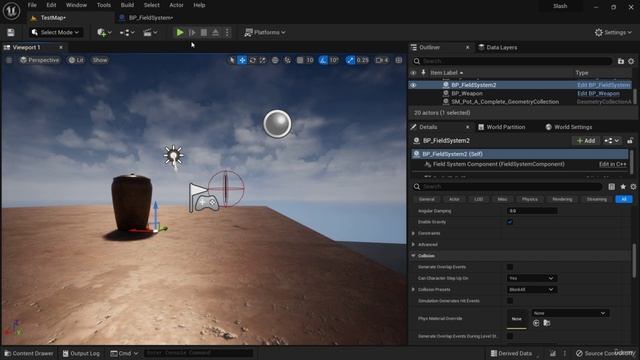Select the rotate gizmo tool in viewport
The height and width of the screenshot is (360, 640).
[x=253, y=60]
